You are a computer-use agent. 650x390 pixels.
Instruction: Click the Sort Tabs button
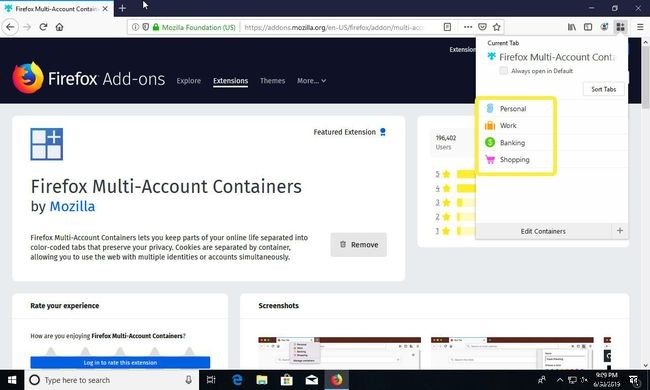tap(603, 89)
